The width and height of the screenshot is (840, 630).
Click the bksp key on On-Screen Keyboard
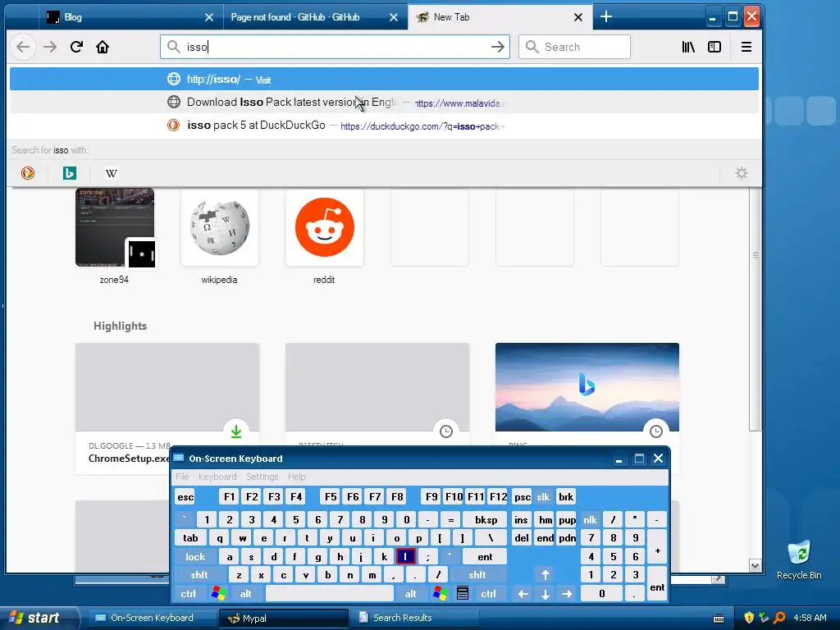(x=486, y=519)
